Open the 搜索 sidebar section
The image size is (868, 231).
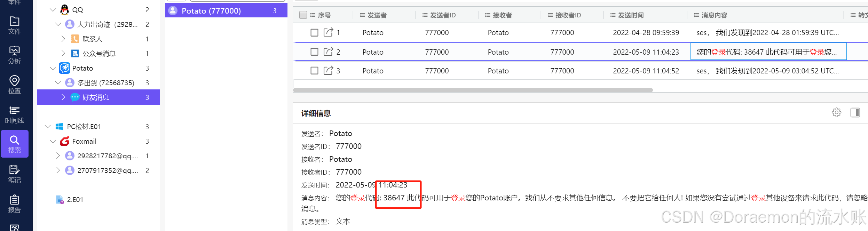pyautogui.click(x=14, y=144)
